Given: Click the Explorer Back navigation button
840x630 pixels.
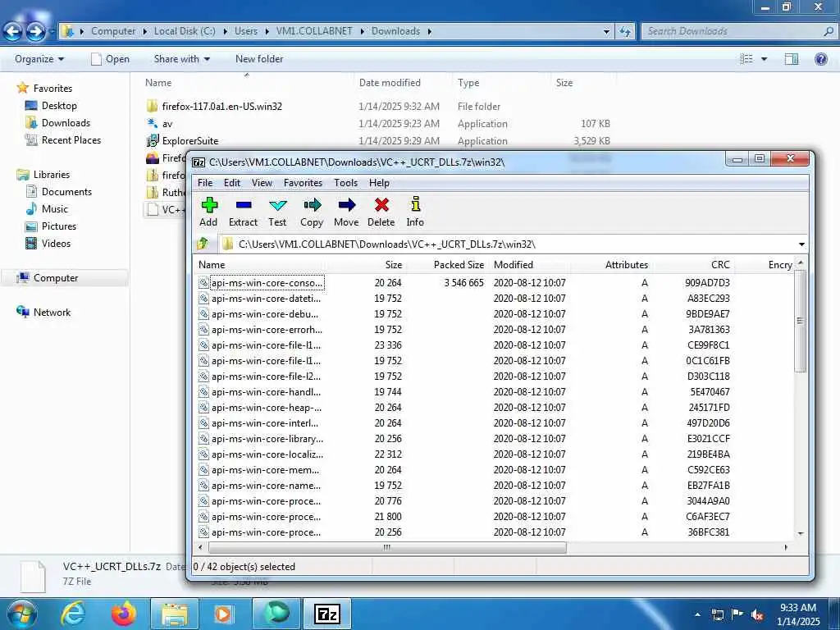Looking at the screenshot, I should pyautogui.click(x=13, y=32).
